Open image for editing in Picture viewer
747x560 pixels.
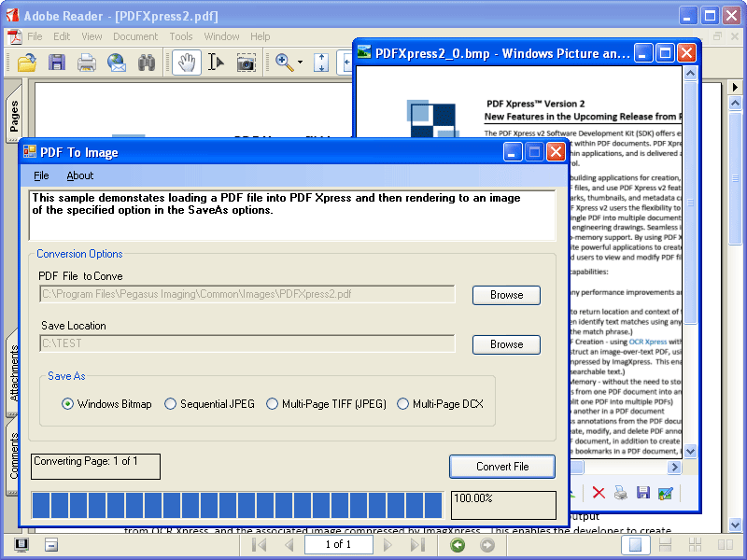(665, 492)
